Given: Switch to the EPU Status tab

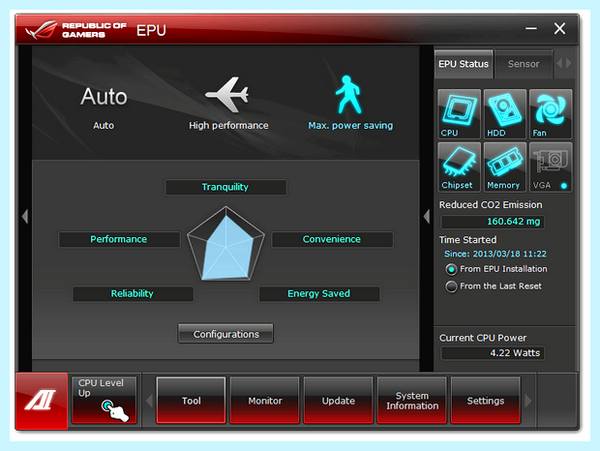Looking at the screenshot, I should click(x=463, y=64).
